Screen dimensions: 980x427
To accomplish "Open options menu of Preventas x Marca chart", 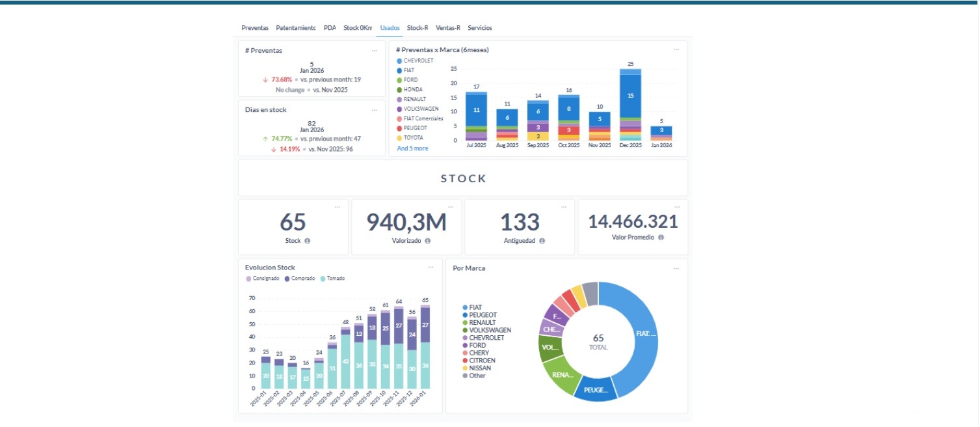I will click(x=676, y=50).
